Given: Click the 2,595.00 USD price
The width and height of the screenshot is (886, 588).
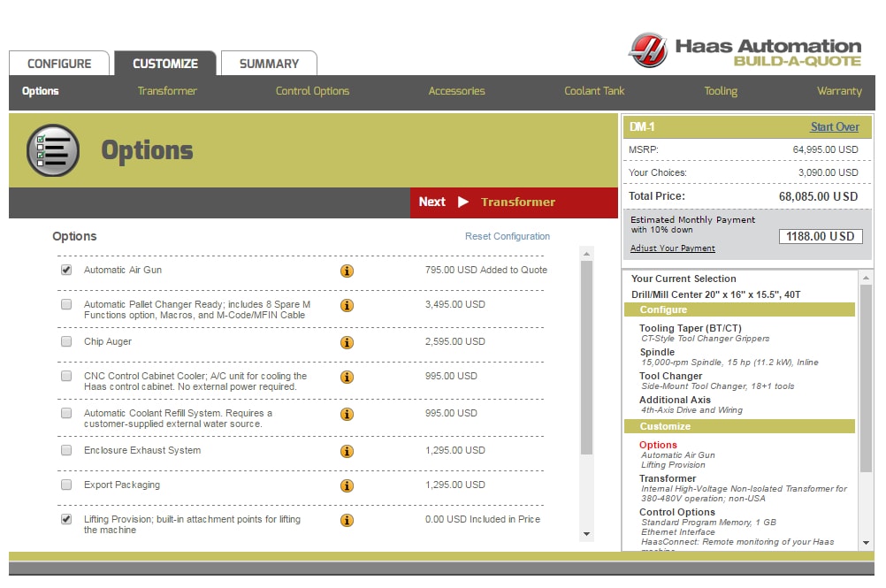Looking at the screenshot, I should [x=454, y=341].
